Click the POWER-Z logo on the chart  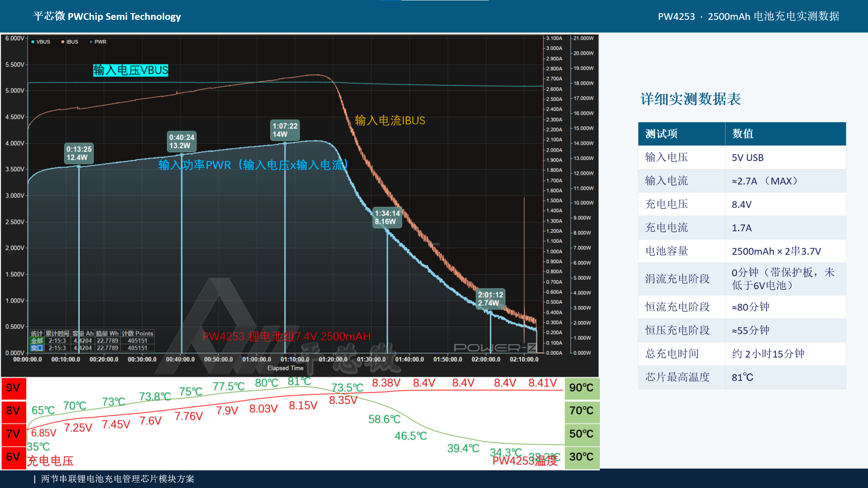495,347
